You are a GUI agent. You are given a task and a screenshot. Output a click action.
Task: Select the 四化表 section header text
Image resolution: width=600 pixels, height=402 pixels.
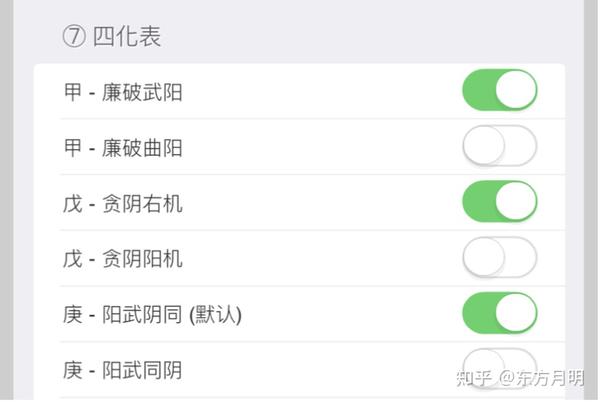point(127,38)
